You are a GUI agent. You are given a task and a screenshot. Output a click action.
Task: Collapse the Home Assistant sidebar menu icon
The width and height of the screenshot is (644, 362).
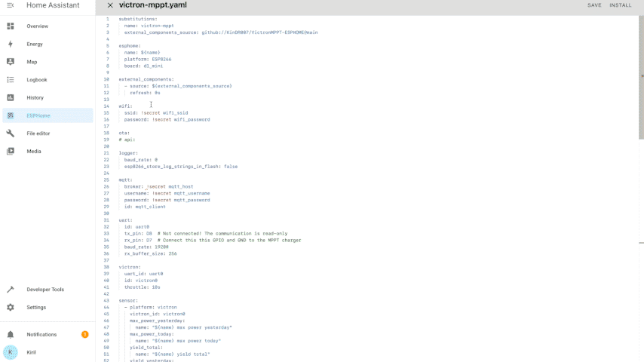pyautogui.click(x=11, y=5)
